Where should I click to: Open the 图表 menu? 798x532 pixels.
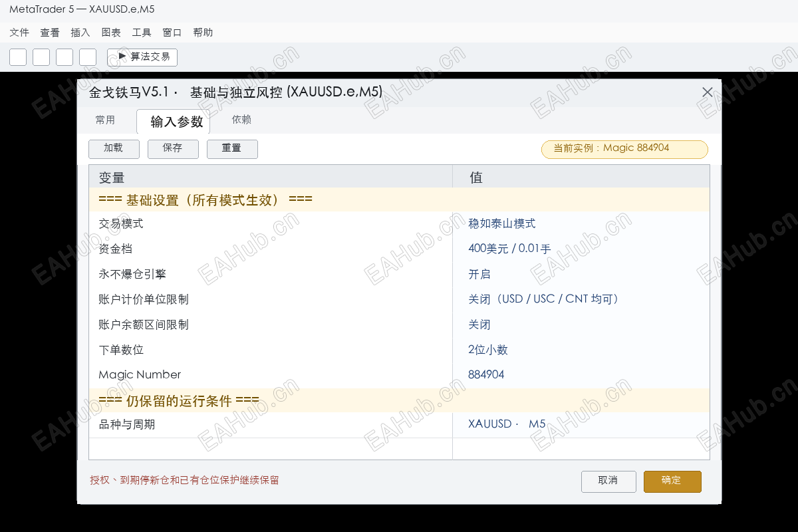111,33
